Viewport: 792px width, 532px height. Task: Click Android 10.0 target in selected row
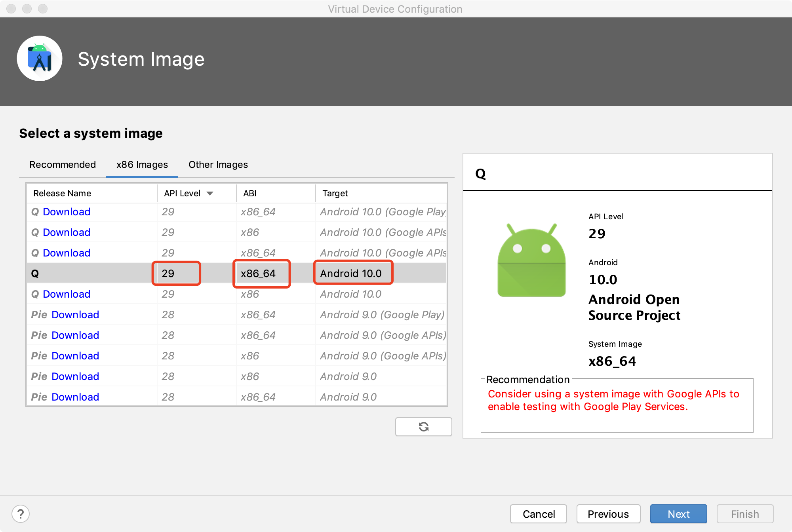click(x=351, y=274)
